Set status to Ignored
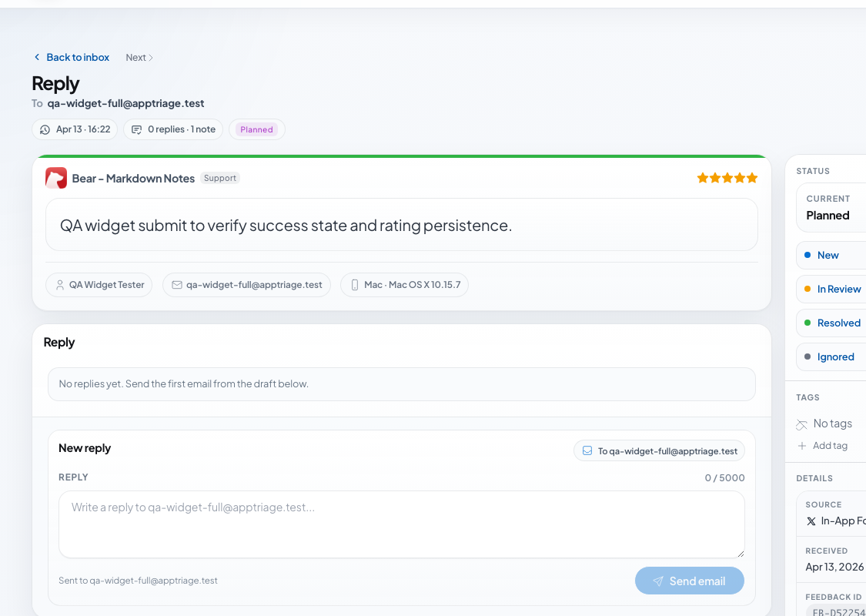Viewport: 866px width, 616px height. pyautogui.click(x=831, y=357)
